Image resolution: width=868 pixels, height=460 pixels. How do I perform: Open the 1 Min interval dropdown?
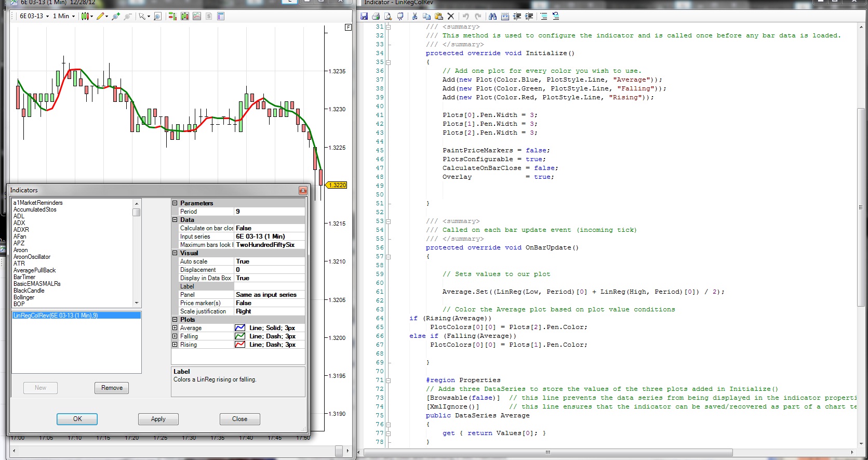click(64, 16)
